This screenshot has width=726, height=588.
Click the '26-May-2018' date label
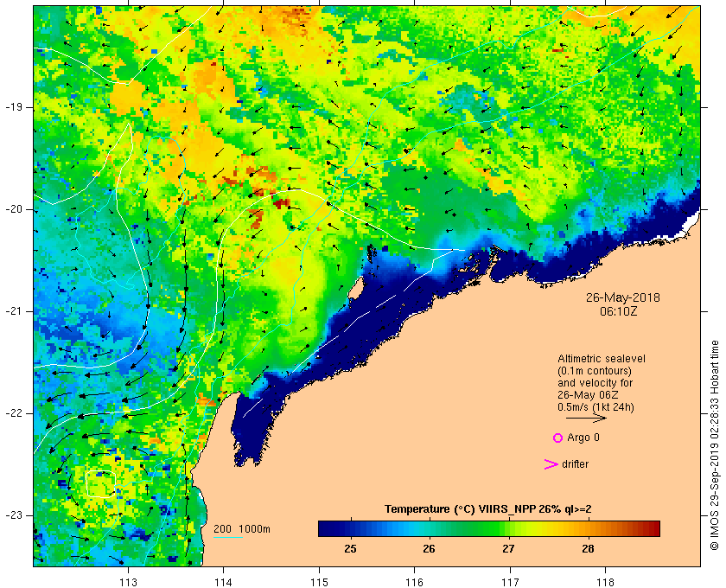coord(623,297)
